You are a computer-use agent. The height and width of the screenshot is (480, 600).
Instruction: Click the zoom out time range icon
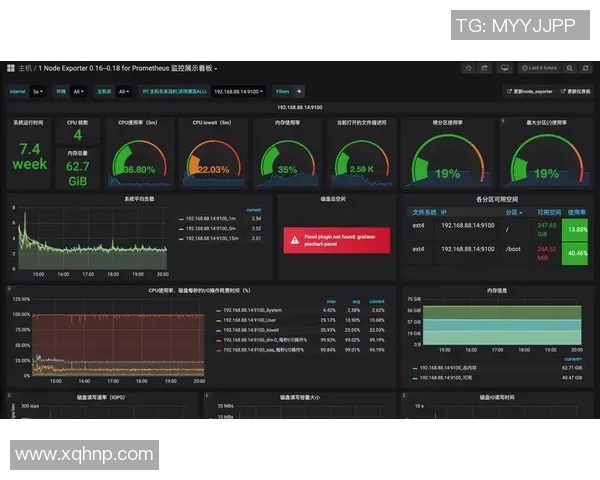[x=570, y=68]
